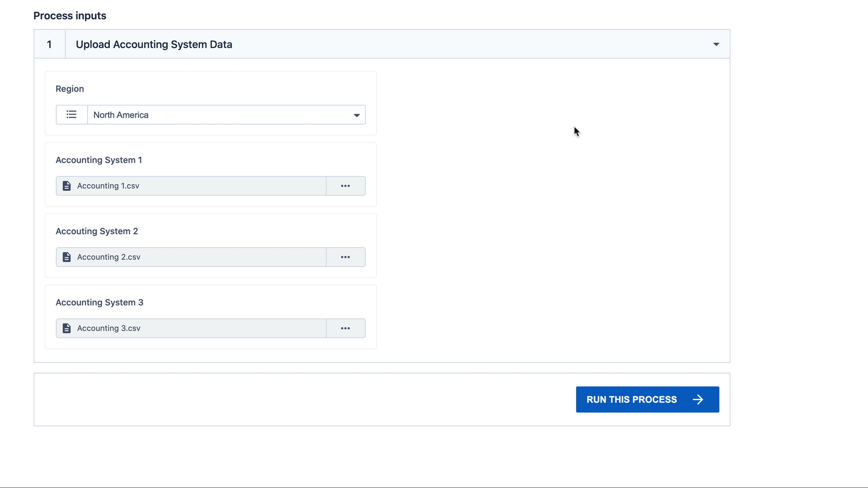Collapse the Upload Accounting System Data section
The height and width of the screenshot is (488, 868).
point(716,44)
